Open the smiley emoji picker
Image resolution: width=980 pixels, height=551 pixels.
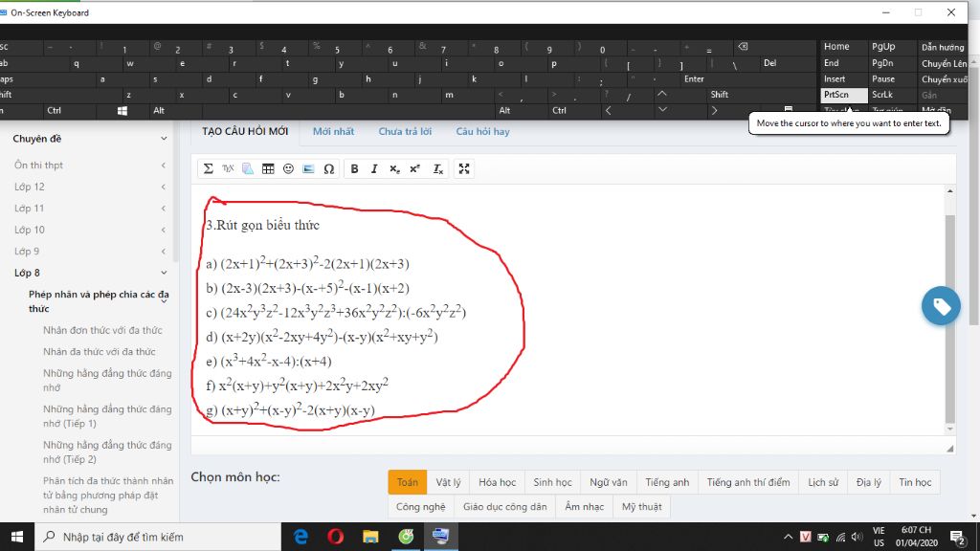[288, 168]
